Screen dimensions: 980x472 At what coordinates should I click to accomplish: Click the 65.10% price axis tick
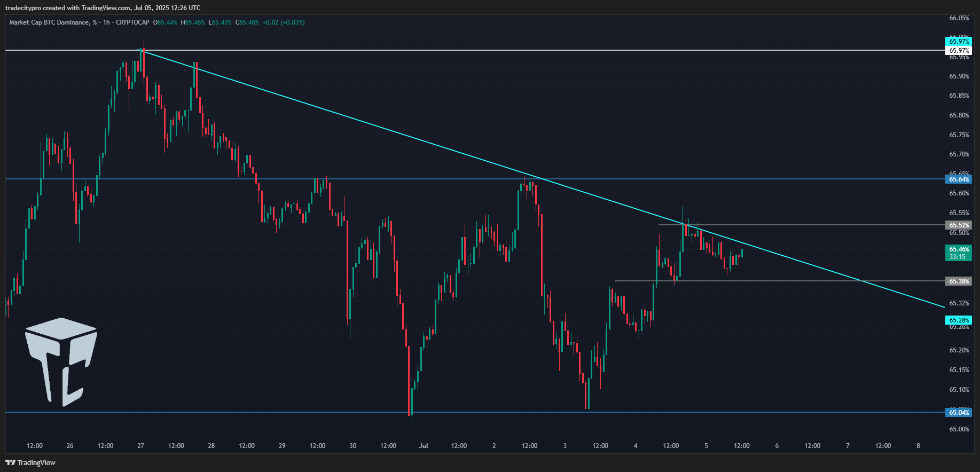coord(959,390)
